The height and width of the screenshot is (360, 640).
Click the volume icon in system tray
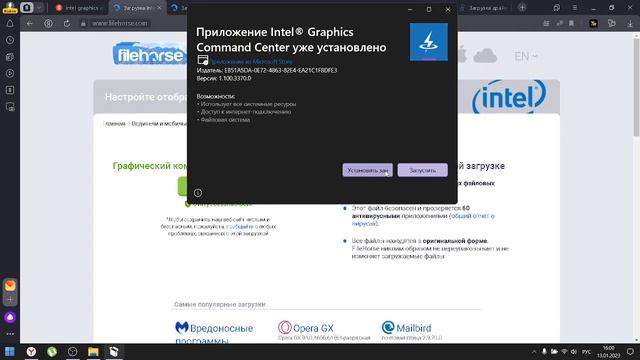574,352
